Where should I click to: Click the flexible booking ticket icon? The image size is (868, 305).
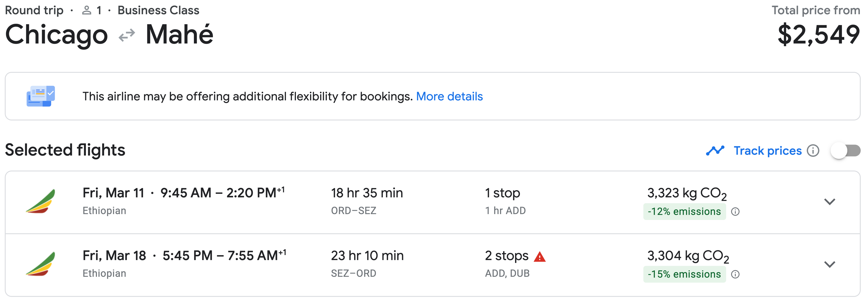41,96
